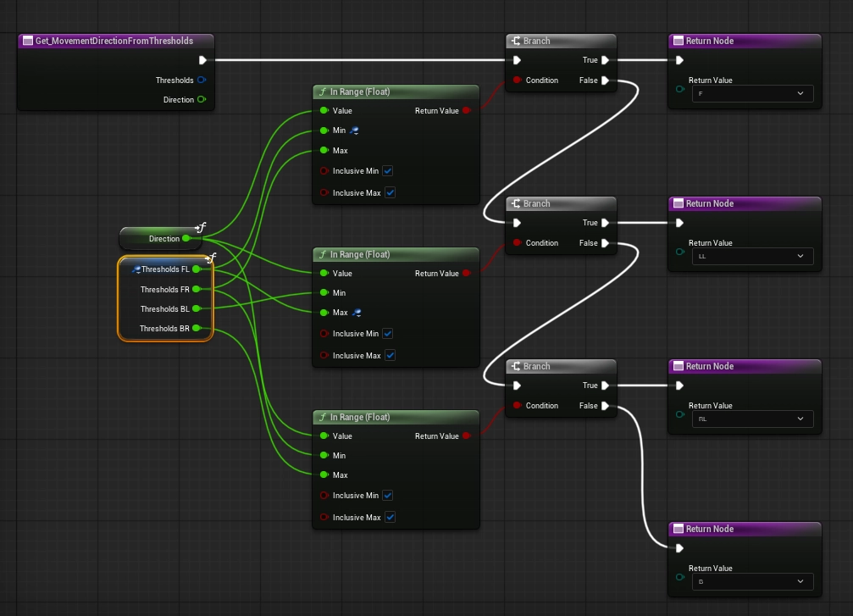Click the Condition pin on bottom Branch node
The image size is (853, 616).
pyautogui.click(x=517, y=405)
